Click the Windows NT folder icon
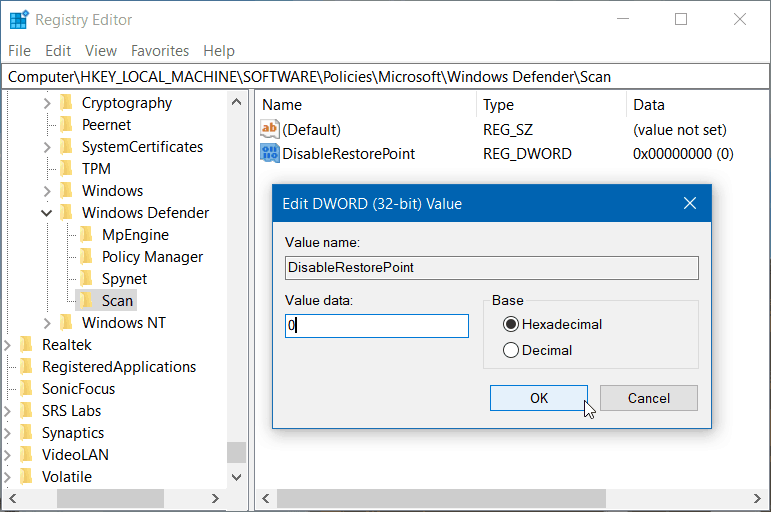 pos(66,323)
